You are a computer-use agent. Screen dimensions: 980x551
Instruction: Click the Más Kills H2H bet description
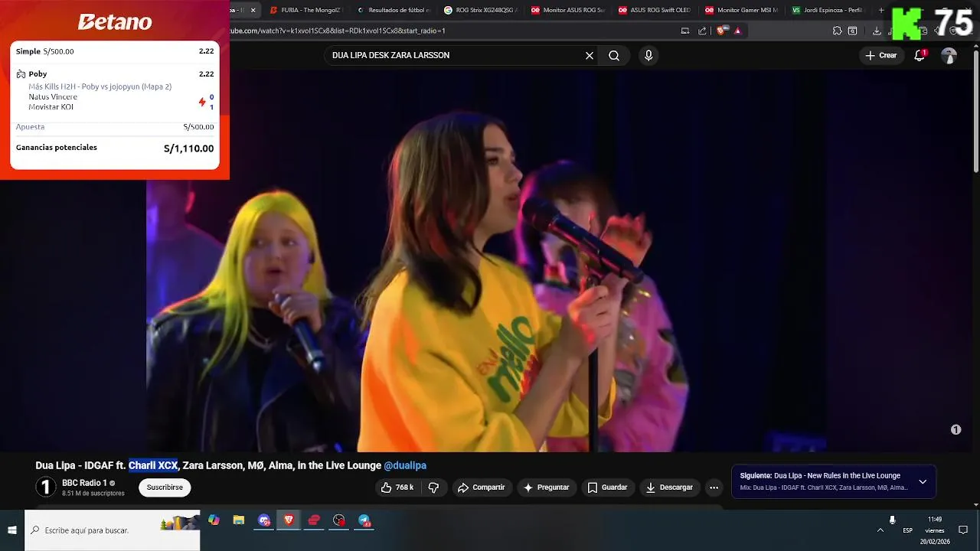[x=100, y=86]
